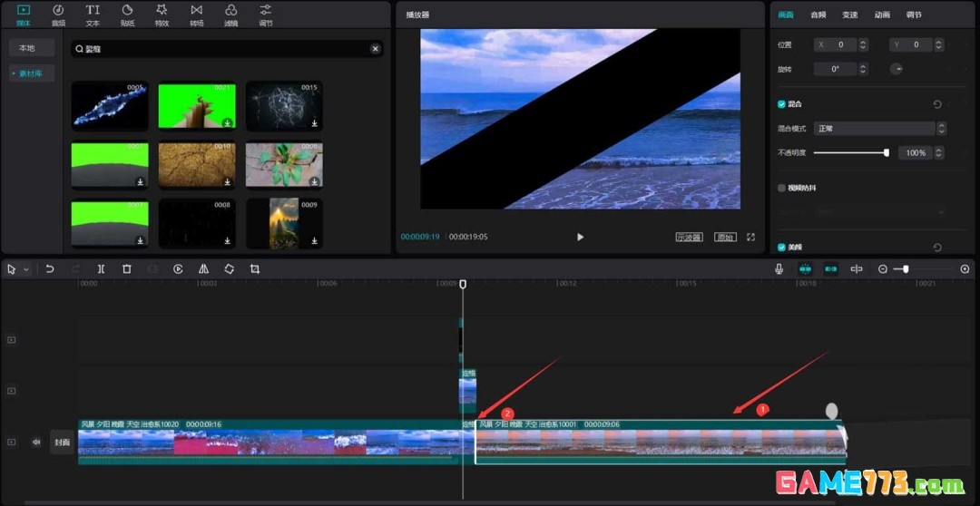Click the 封面 cover button on the track

[x=62, y=443]
